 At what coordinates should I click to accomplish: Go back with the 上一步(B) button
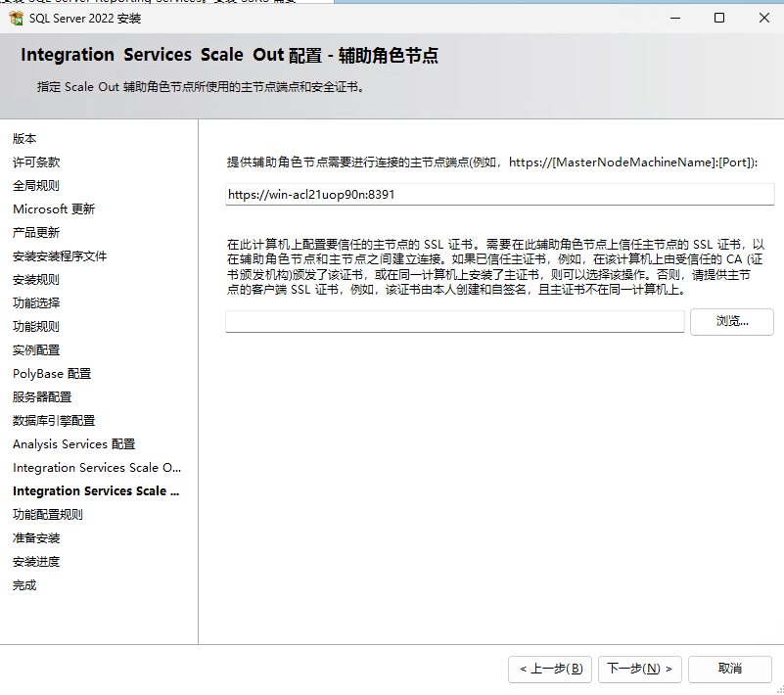click(550, 669)
